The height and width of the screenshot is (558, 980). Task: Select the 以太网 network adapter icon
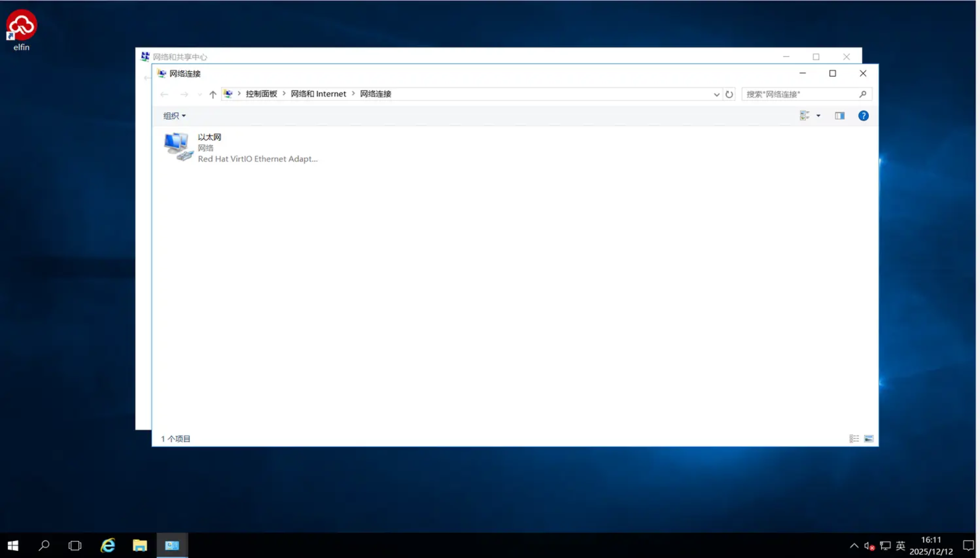pyautogui.click(x=178, y=147)
